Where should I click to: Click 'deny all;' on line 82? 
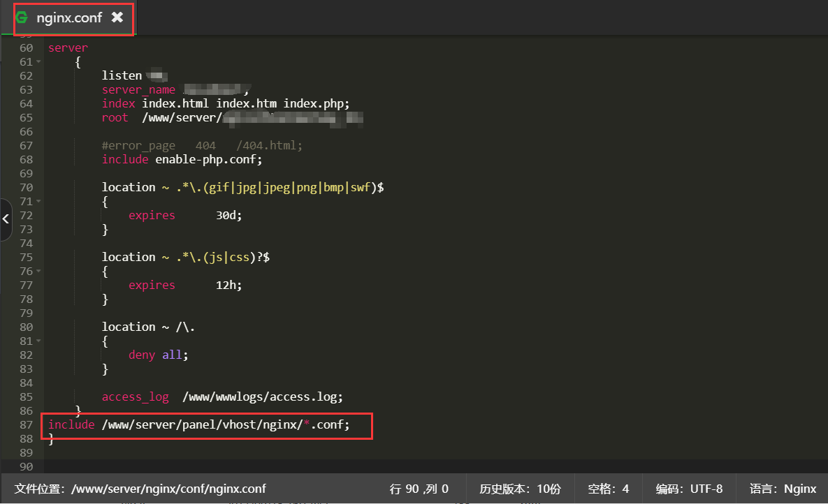[x=159, y=355]
